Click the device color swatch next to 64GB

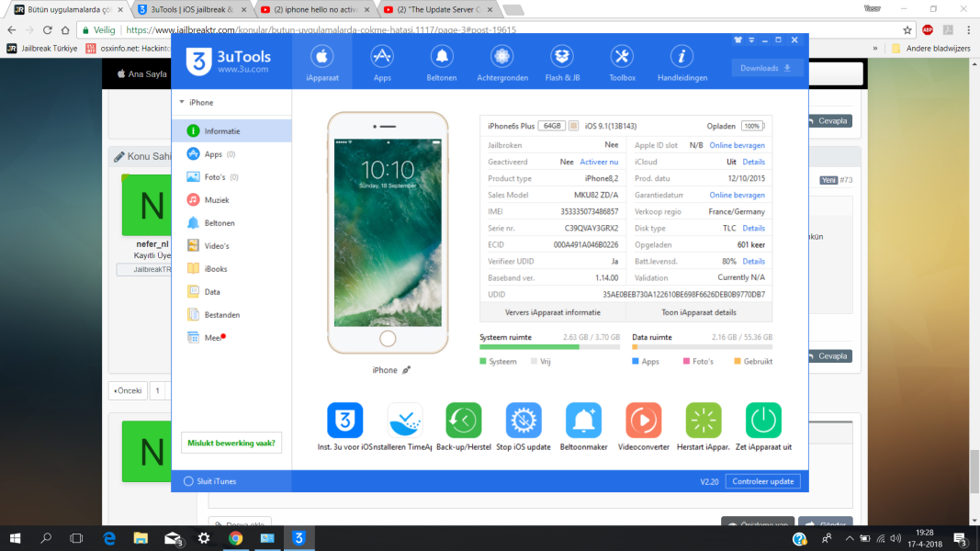(573, 126)
